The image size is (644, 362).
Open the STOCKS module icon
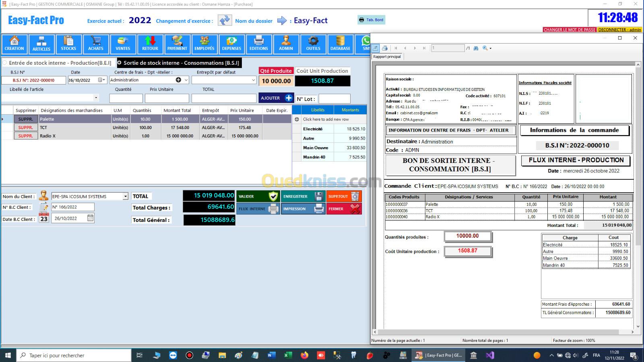pyautogui.click(x=68, y=44)
